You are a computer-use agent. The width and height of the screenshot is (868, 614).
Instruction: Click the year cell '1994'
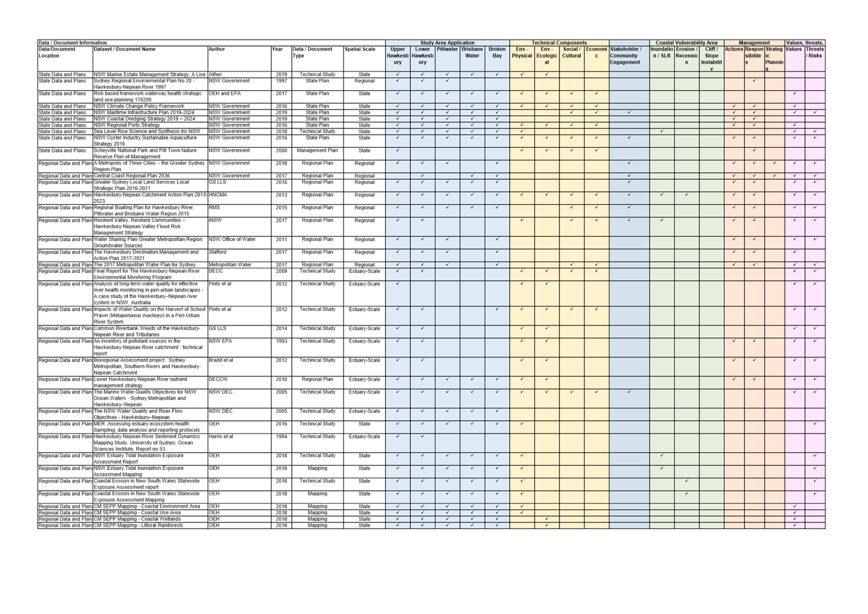point(281,442)
